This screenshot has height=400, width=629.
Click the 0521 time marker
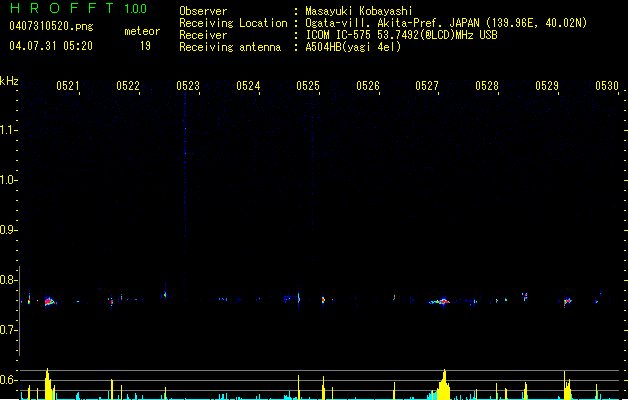tap(67, 85)
